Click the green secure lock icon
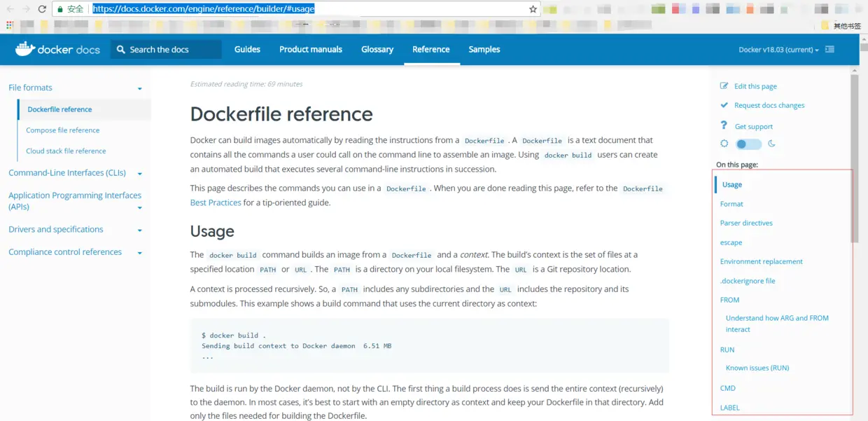 [60, 9]
